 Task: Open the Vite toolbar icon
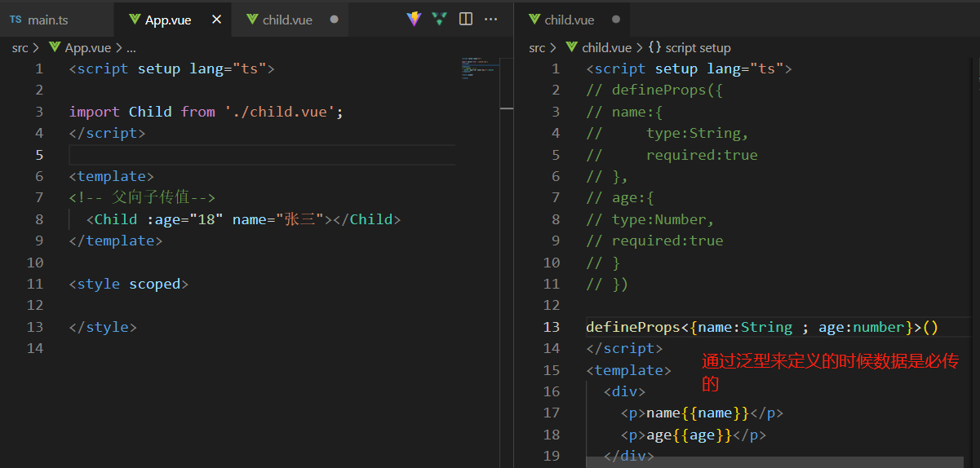[x=415, y=19]
